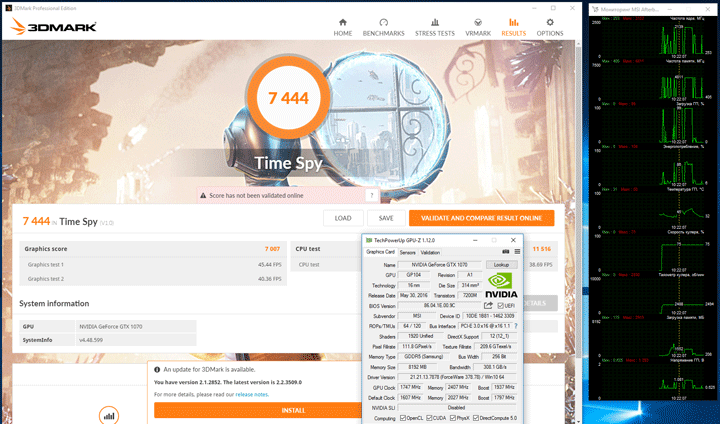Open the OPTIONS gear section
The image size is (720, 424).
(x=550, y=28)
